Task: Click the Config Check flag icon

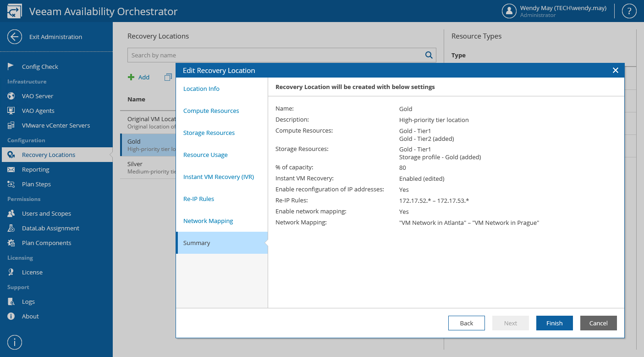Action: [x=11, y=67]
